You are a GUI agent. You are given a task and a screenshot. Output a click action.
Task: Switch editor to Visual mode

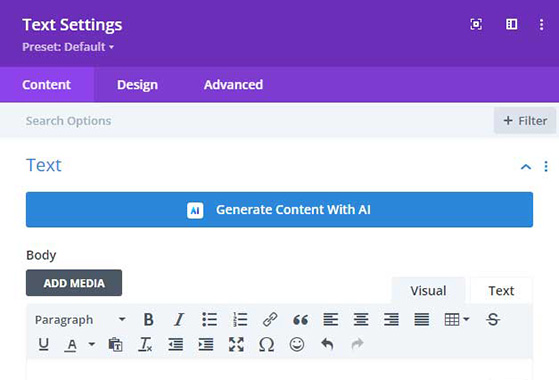pos(428,291)
